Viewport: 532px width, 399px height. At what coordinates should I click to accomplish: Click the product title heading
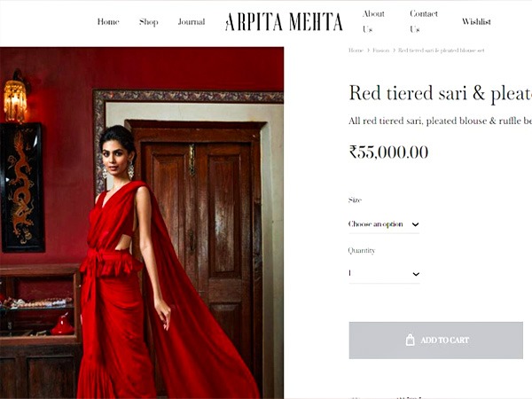click(441, 93)
